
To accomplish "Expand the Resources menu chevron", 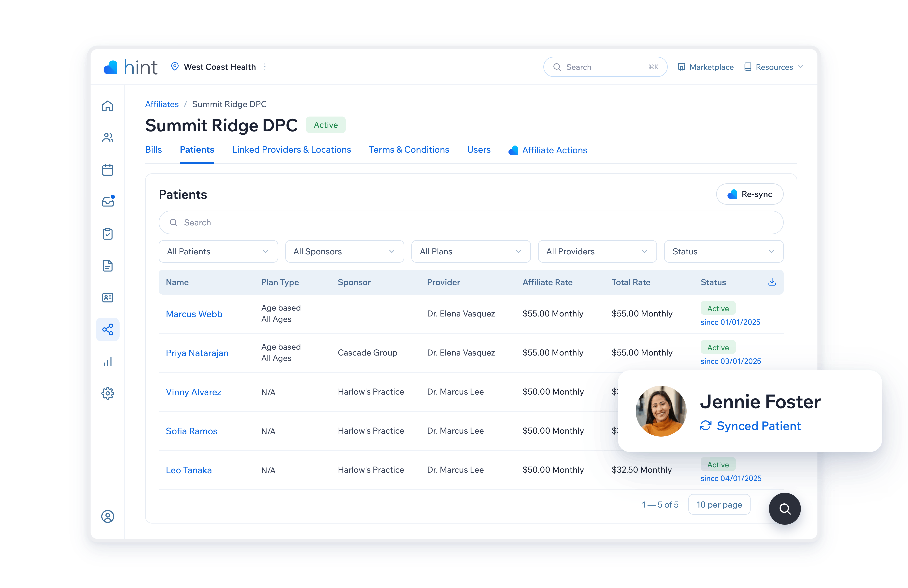I will pyautogui.click(x=800, y=67).
